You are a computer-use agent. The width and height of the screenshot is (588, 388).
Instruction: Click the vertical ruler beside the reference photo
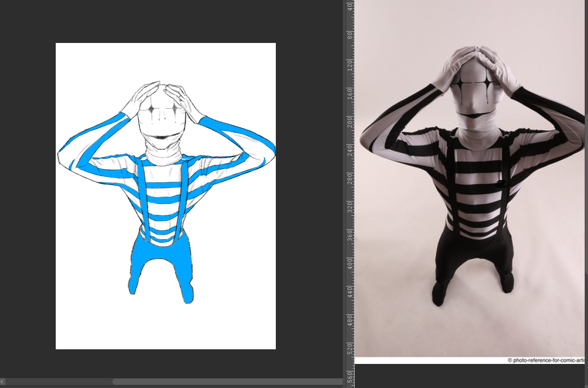[x=350, y=194]
